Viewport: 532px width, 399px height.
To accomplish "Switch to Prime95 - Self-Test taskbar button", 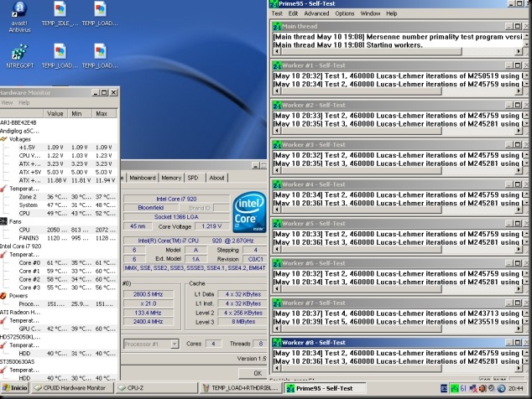I will pos(325,388).
